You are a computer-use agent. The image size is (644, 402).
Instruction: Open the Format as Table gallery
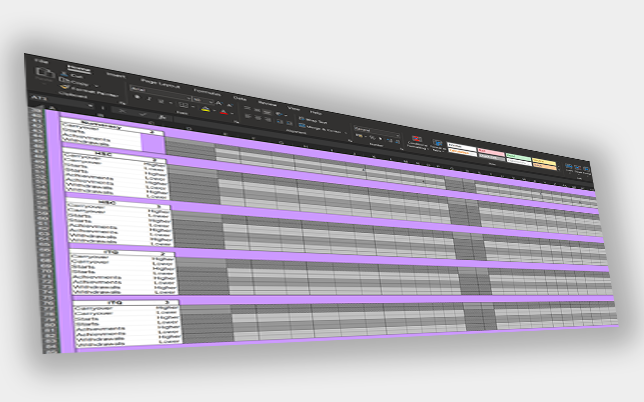click(x=437, y=147)
